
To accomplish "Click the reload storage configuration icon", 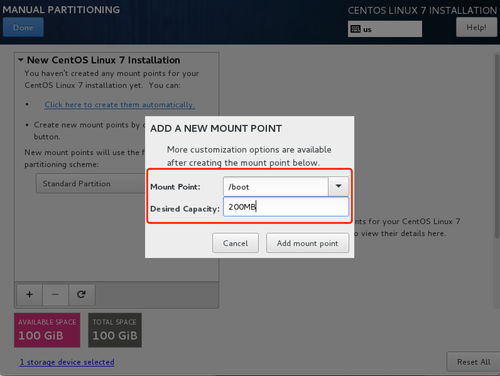I will tap(82, 295).
